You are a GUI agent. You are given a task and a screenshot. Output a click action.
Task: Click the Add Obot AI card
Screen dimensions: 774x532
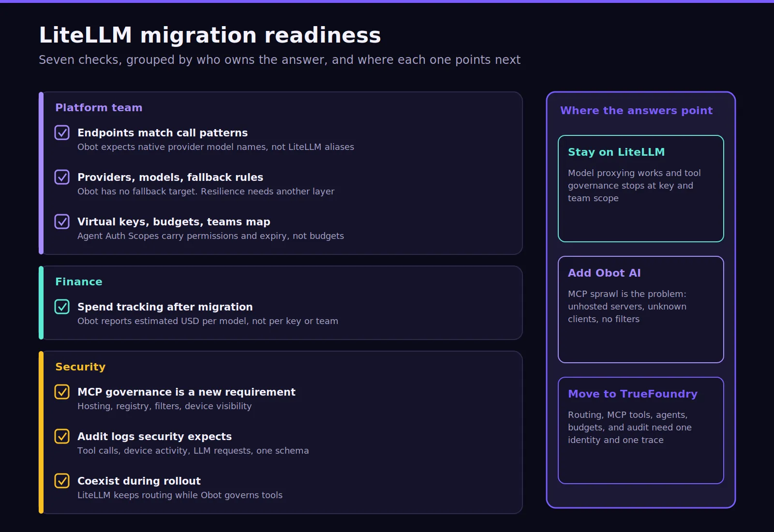[641, 310]
